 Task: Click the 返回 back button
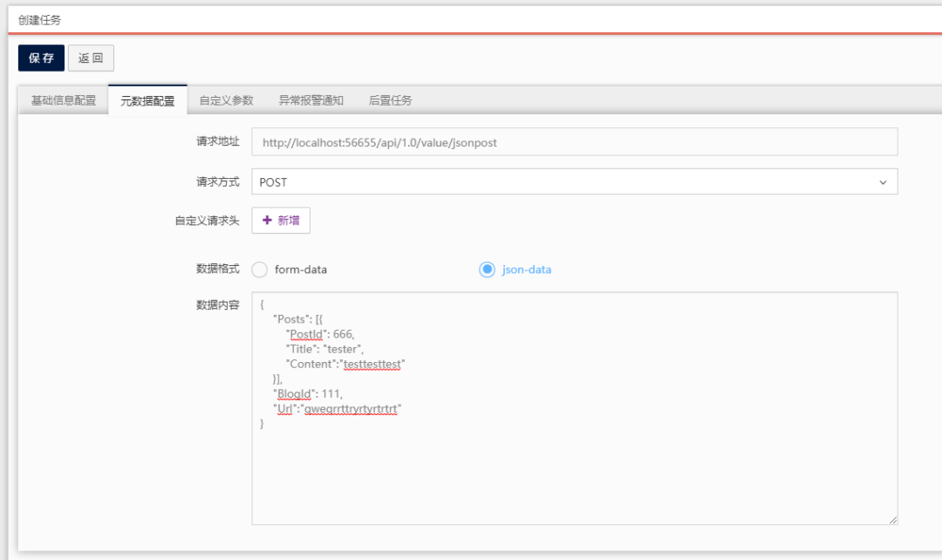[91, 58]
